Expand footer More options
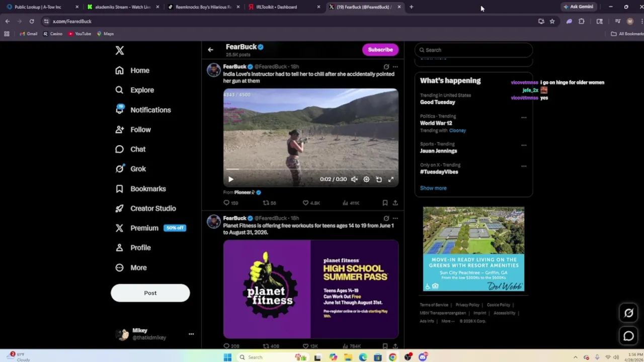This screenshot has width=644, height=362. [448, 321]
